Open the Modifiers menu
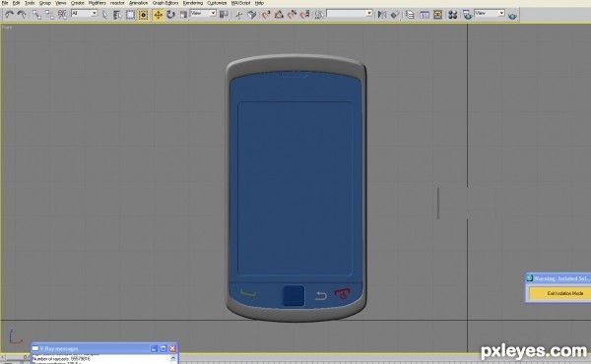591x364 pixels. click(x=97, y=3)
